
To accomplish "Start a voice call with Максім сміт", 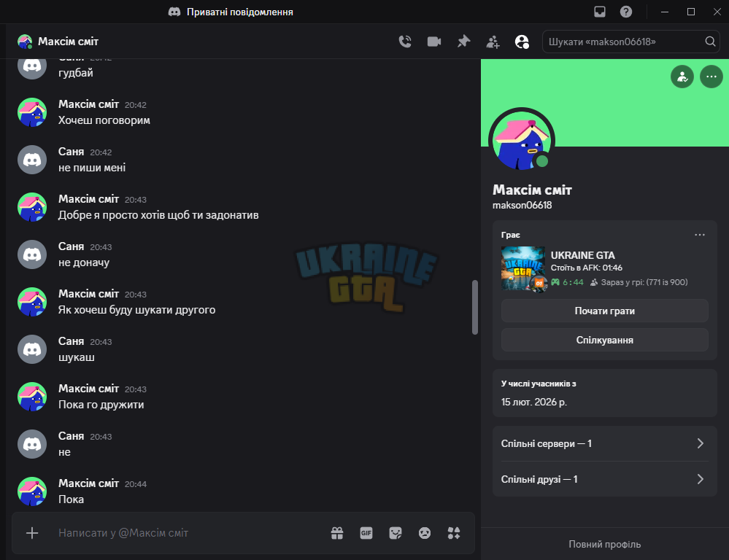I will [405, 42].
